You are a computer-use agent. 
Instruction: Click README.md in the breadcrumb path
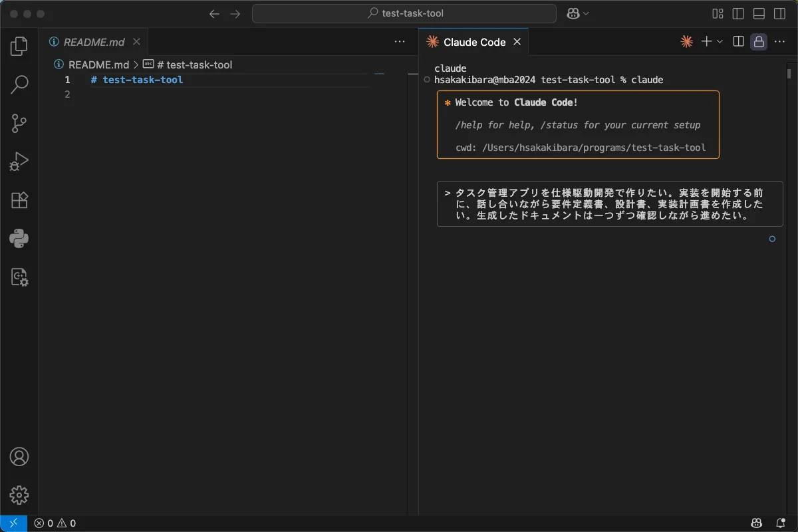point(98,65)
